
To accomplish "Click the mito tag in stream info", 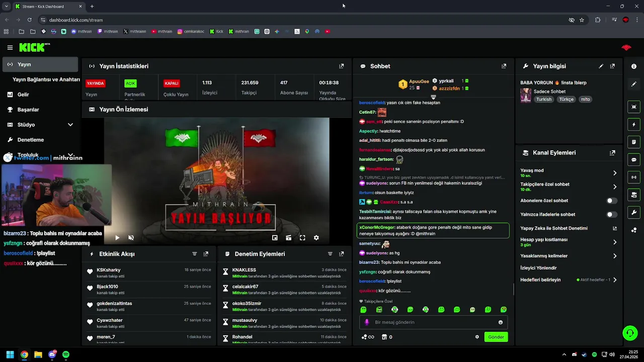I will 585,100.
